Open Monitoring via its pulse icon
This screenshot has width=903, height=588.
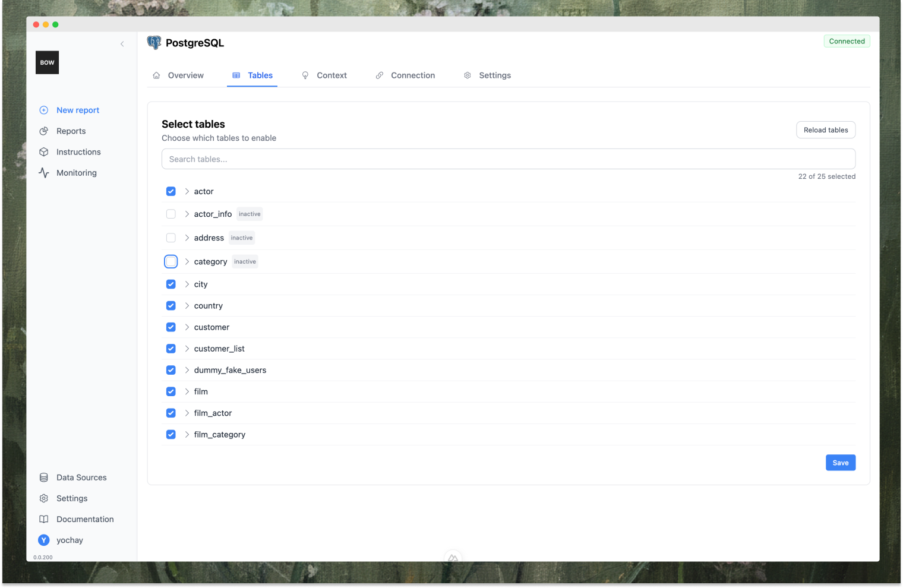44,173
